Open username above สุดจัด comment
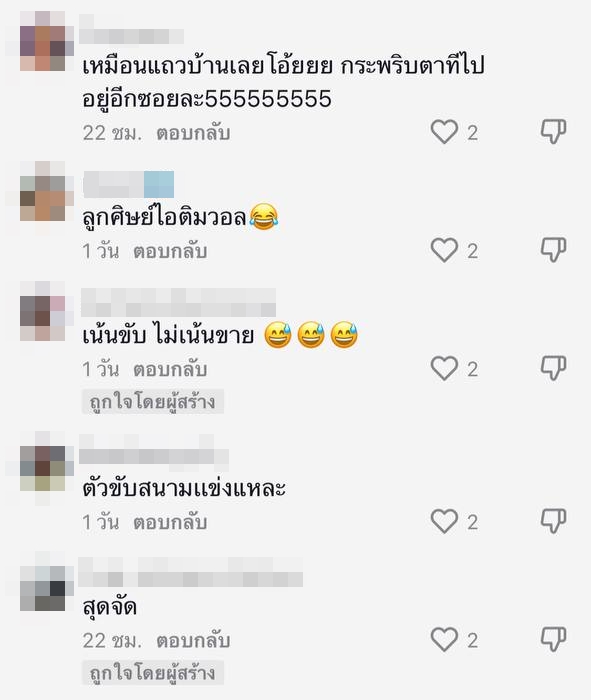The image size is (591, 700). [191, 572]
